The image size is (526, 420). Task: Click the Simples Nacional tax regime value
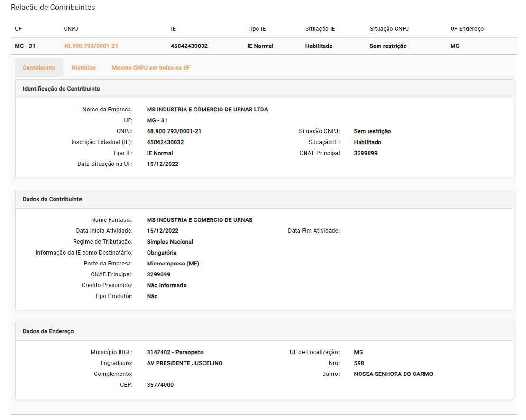(x=170, y=242)
